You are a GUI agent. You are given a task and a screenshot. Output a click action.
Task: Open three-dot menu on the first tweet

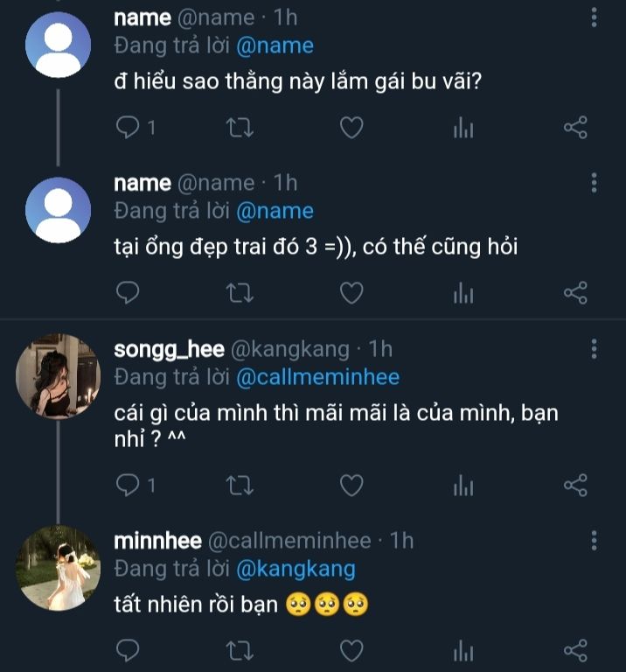pos(595,17)
